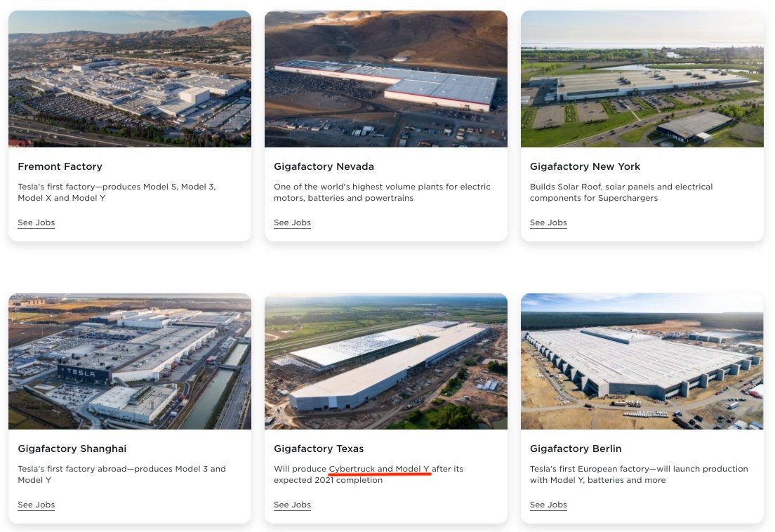
Task: Click the Gigafactory Berlin aerial photo
Action: pyautogui.click(x=642, y=361)
